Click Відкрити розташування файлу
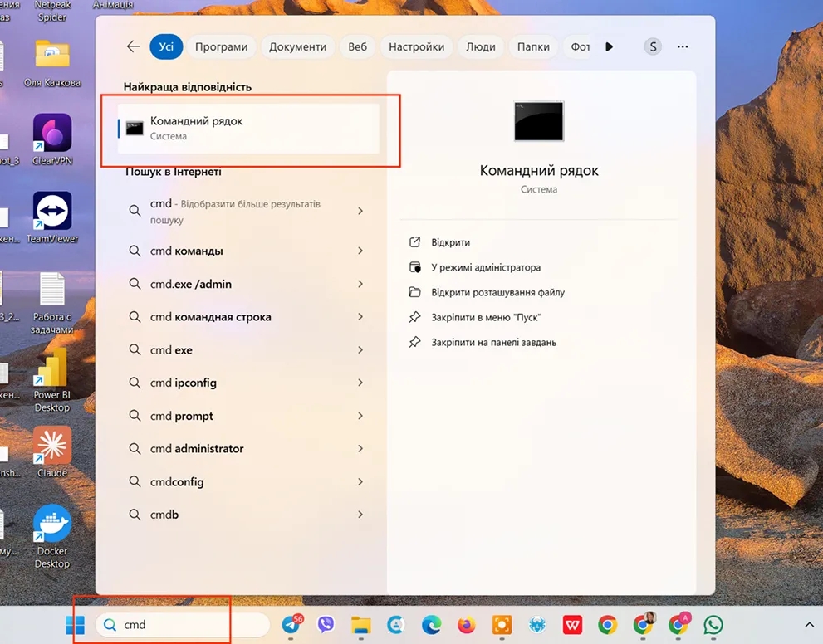The height and width of the screenshot is (644, 823). tap(497, 292)
